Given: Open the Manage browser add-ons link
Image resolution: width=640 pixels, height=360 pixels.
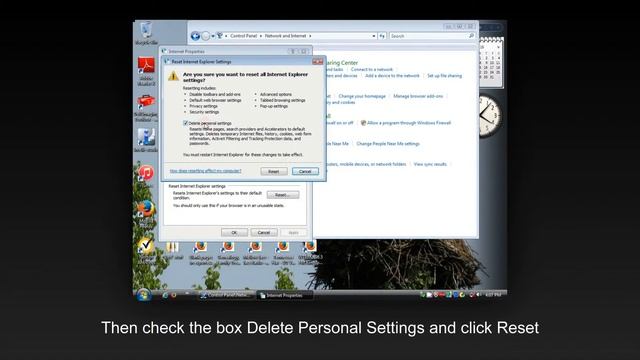Looking at the screenshot, I should 418,96.
